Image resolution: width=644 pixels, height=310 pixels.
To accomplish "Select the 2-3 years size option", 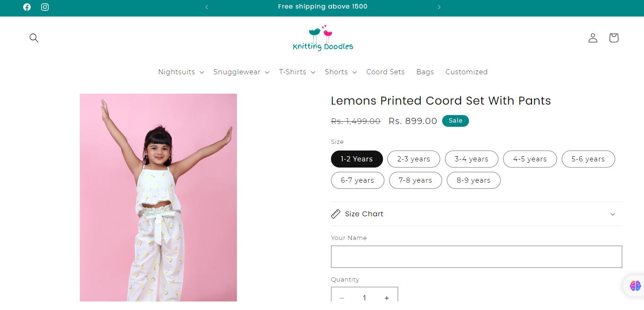I will point(414,159).
